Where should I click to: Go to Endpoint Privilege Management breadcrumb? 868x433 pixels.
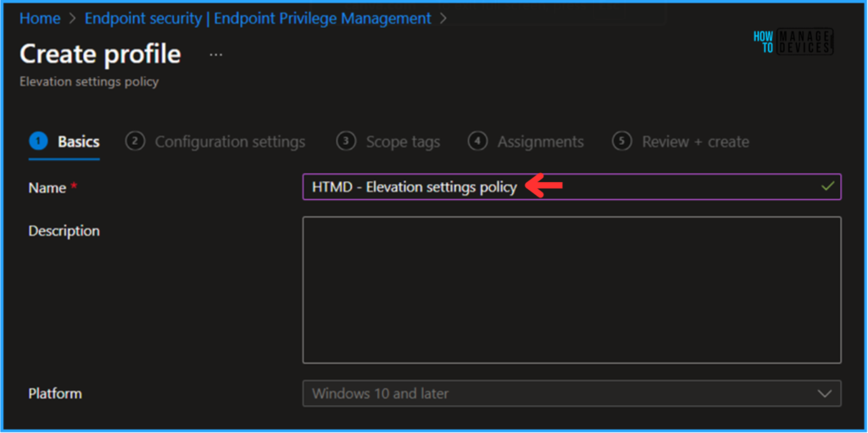pos(258,19)
